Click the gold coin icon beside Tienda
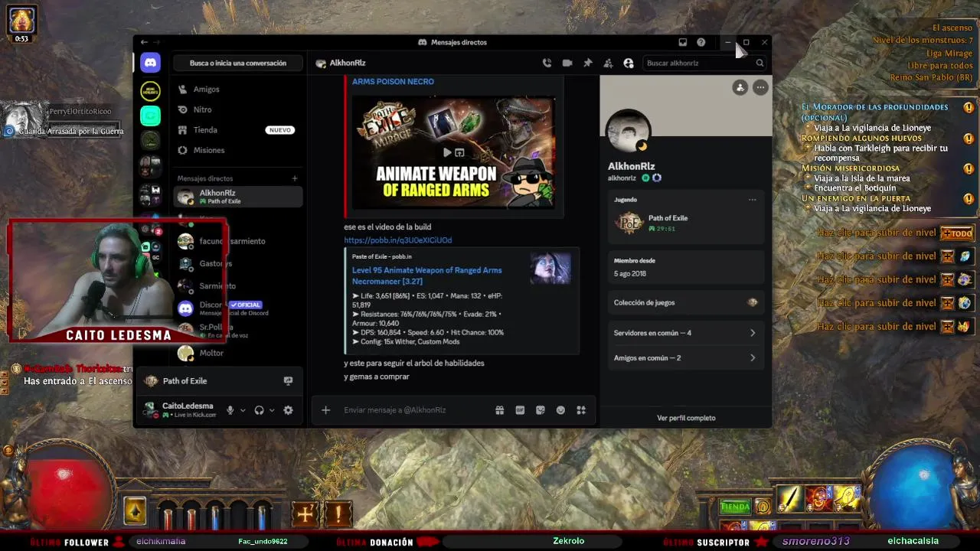Image resolution: width=980 pixels, height=551 pixels. [x=763, y=507]
